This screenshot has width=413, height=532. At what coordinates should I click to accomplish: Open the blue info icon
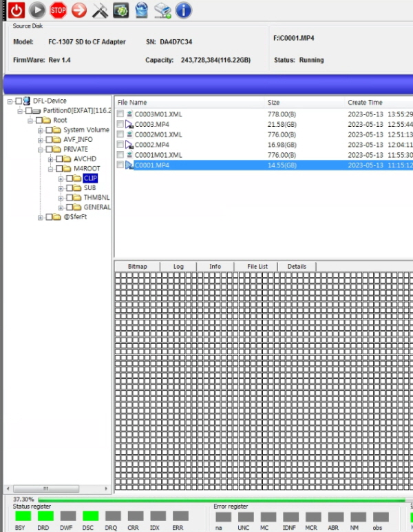click(183, 10)
